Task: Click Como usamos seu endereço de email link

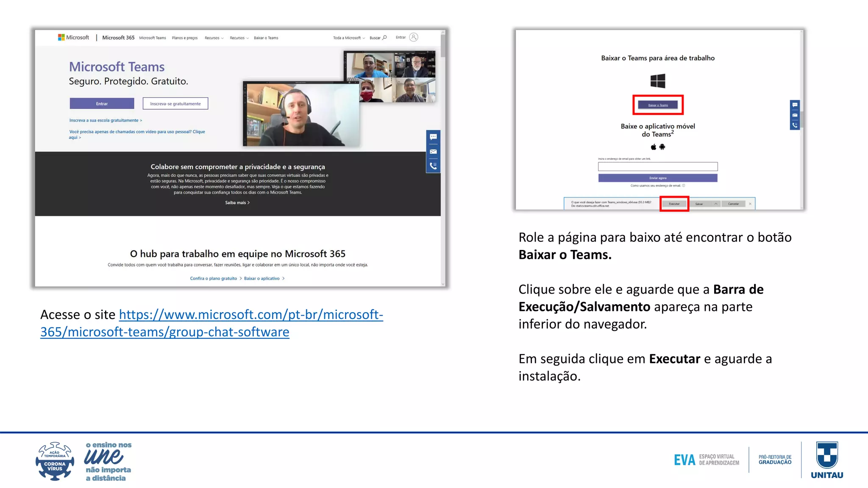Action: [655, 186]
